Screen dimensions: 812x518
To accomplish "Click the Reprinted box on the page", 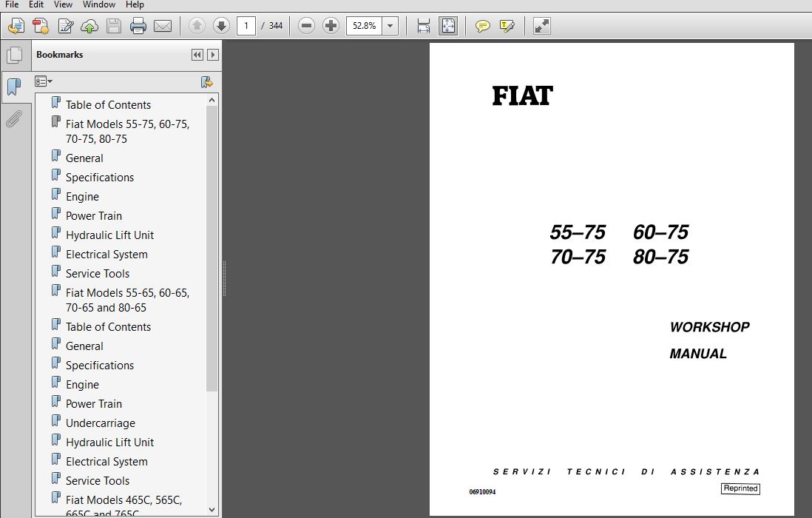I will click(740, 488).
